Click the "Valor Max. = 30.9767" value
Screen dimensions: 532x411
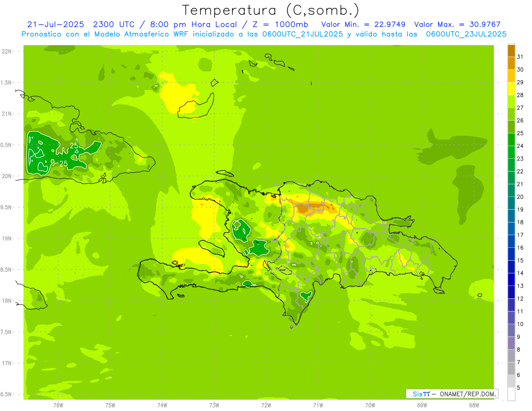pos(458,24)
